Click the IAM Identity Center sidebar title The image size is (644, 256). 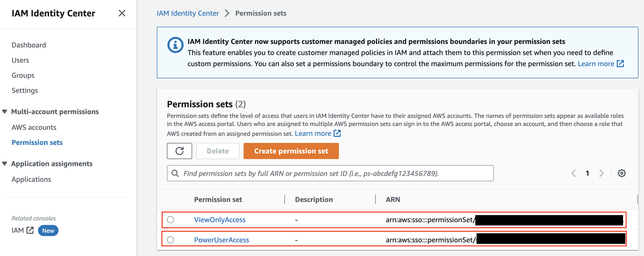point(53,13)
